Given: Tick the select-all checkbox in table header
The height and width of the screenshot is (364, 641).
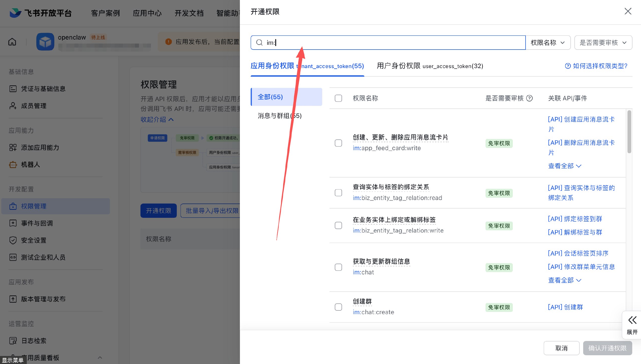Looking at the screenshot, I should [x=338, y=98].
